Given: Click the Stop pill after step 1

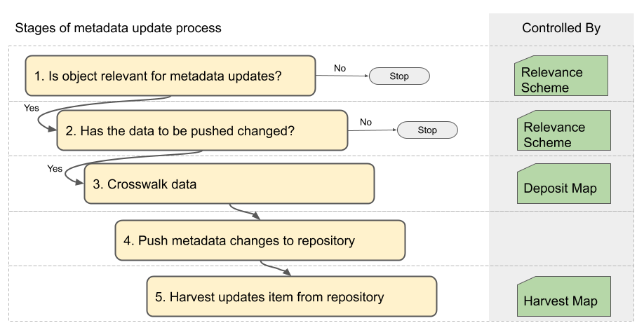Looking at the screenshot, I should 398,75.
